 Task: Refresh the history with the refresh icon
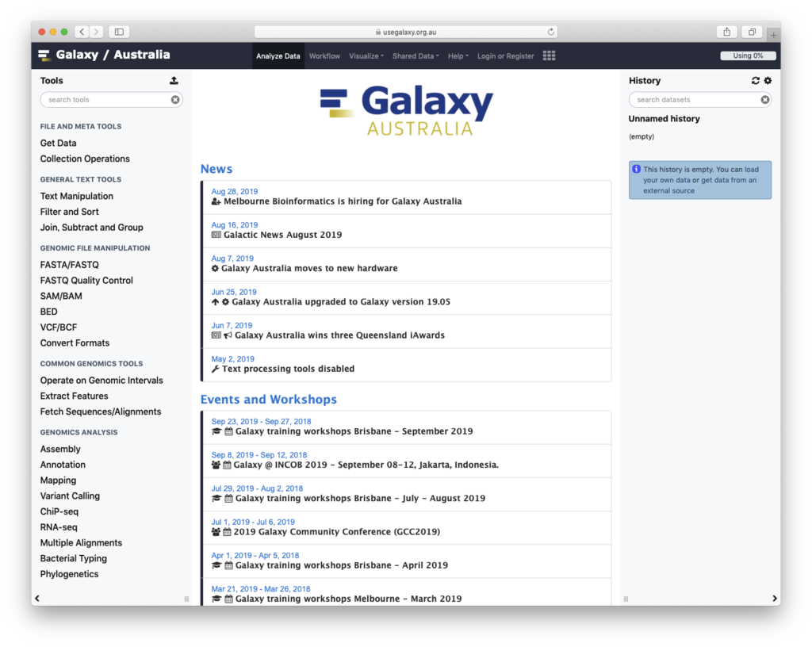point(756,80)
